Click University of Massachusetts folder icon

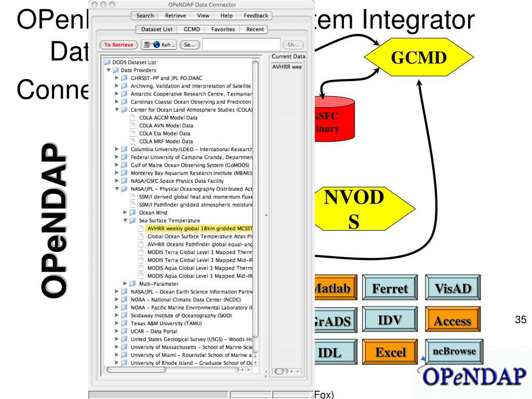point(124,347)
